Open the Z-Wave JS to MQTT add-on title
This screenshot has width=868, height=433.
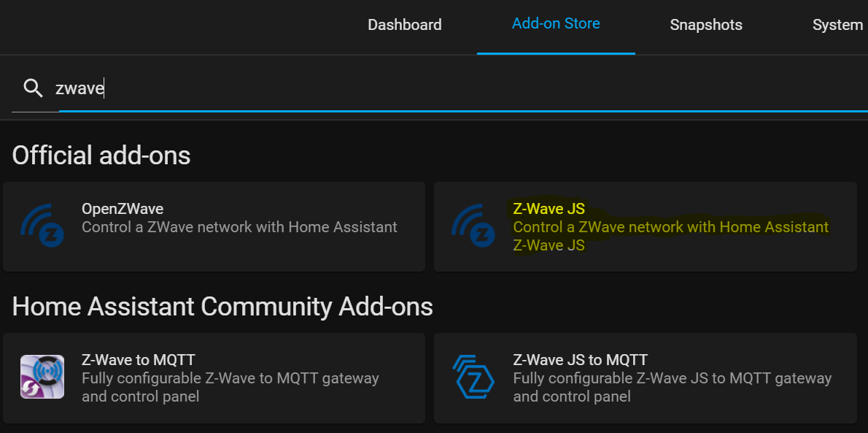pyautogui.click(x=580, y=360)
